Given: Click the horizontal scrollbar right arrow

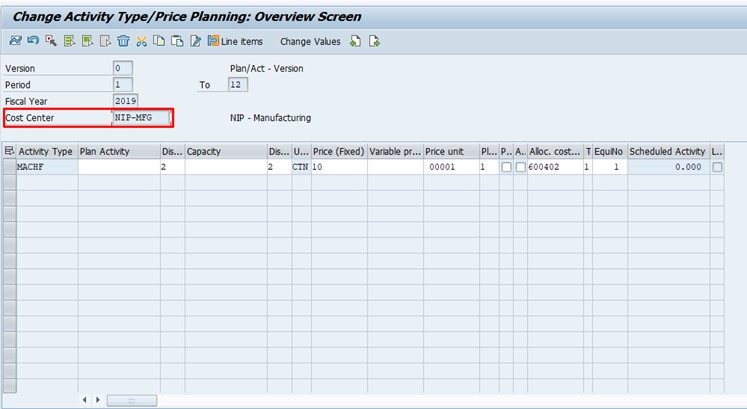Looking at the screenshot, I should click(x=97, y=400).
